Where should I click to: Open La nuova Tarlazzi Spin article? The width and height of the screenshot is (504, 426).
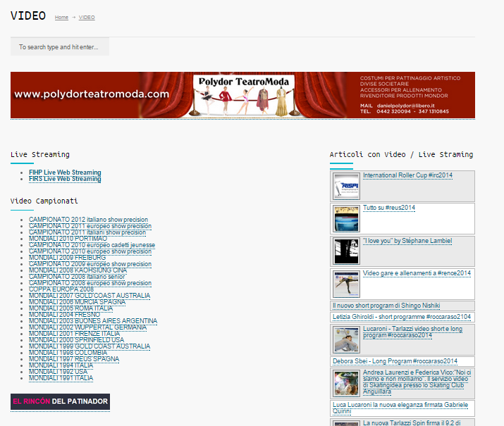coord(412,423)
